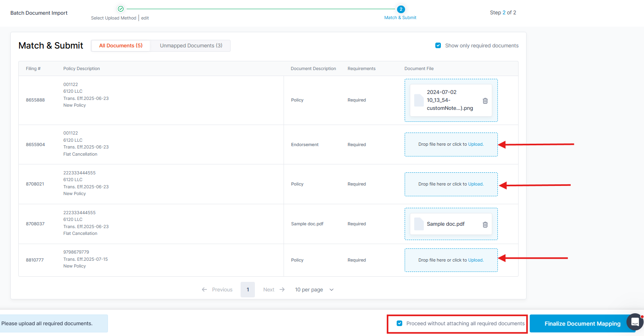Click Sample doc.pdf in Document Description column
The image size is (644, 336).
coord(307,224)
